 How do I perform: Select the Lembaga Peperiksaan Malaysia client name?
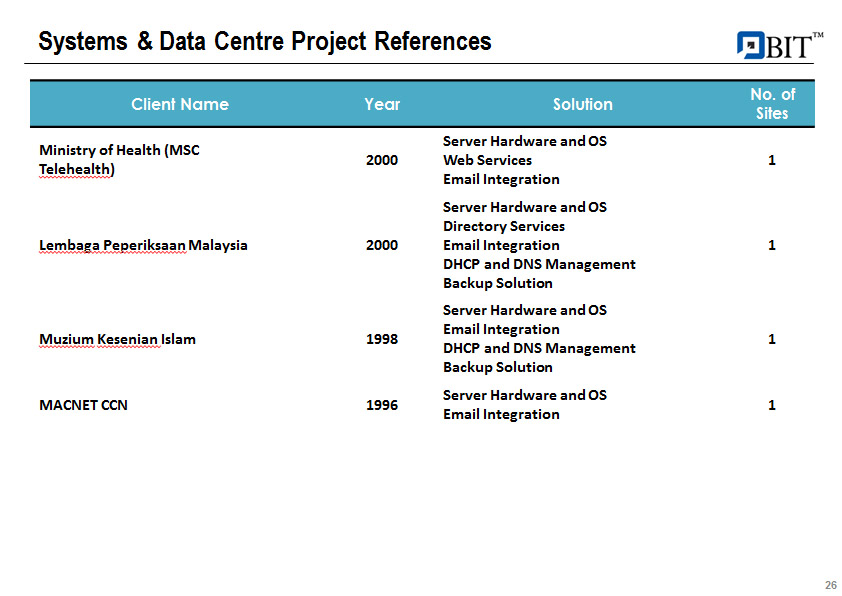(x=143, y=245)
